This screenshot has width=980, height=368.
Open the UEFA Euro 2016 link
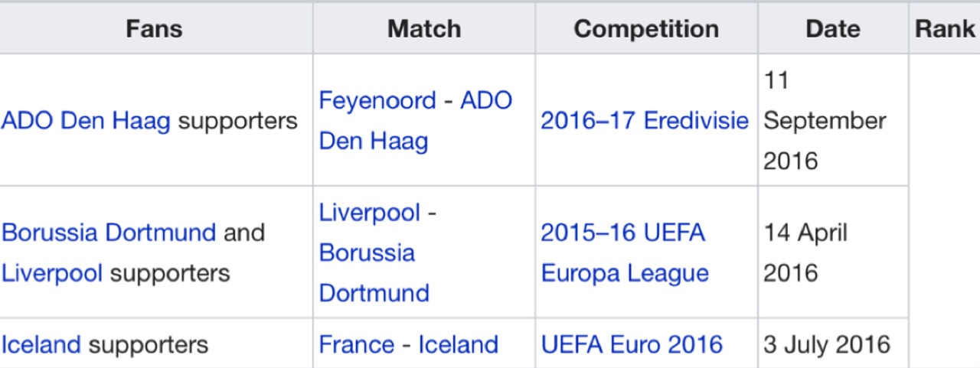click(x=632, y=344)
